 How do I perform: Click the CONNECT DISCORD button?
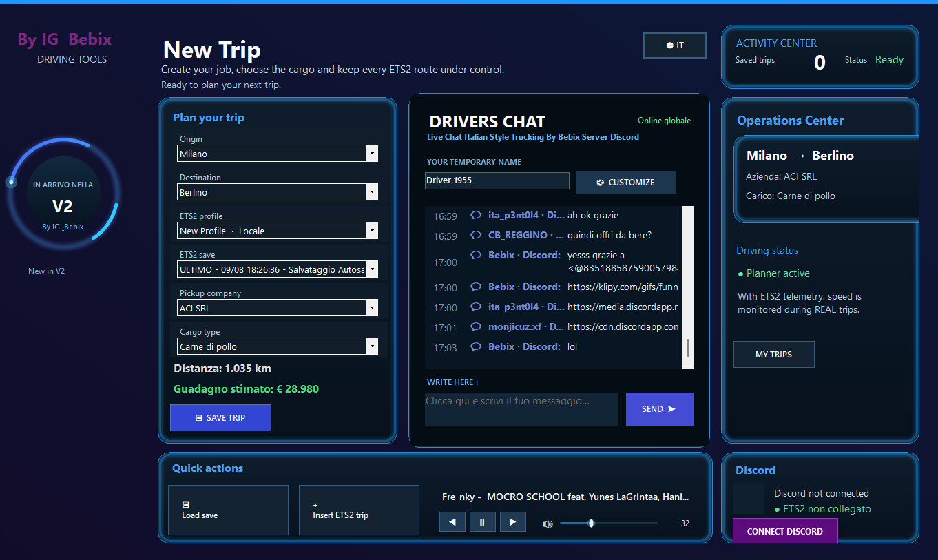click(785, 531)
